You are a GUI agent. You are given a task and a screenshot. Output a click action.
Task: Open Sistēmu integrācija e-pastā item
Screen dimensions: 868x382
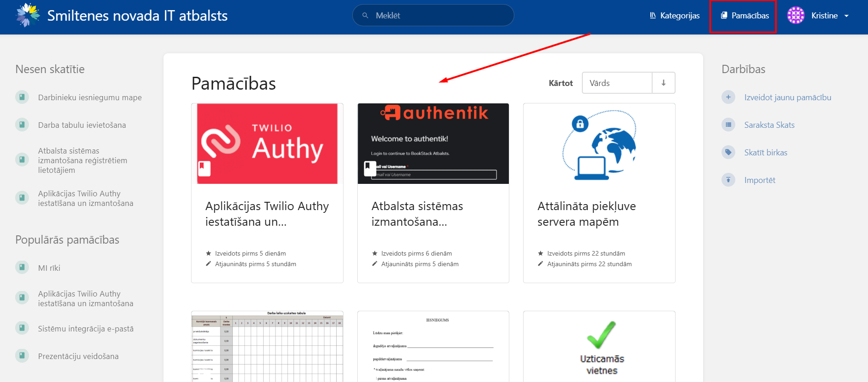pyautogui.click(x=86, y=329)
